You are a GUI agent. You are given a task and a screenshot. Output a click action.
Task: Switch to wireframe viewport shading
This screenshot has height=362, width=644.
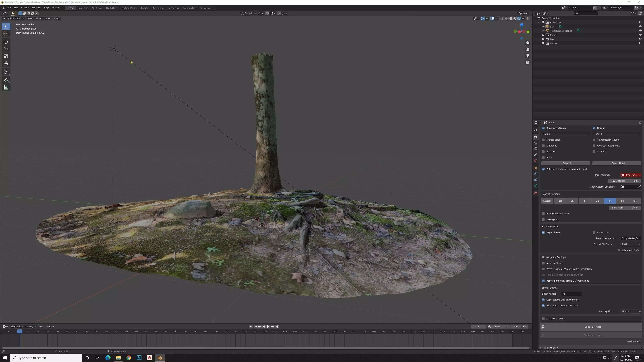pyautogui.click(x=507, y=18)
